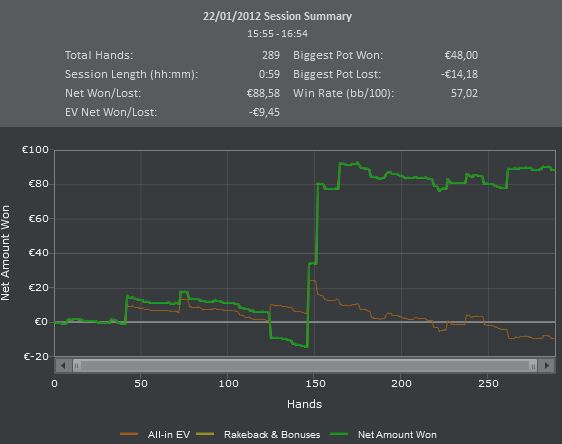Click the middle of the horizontal chart scrollbar
562x444 pixels.
point(305,366)
